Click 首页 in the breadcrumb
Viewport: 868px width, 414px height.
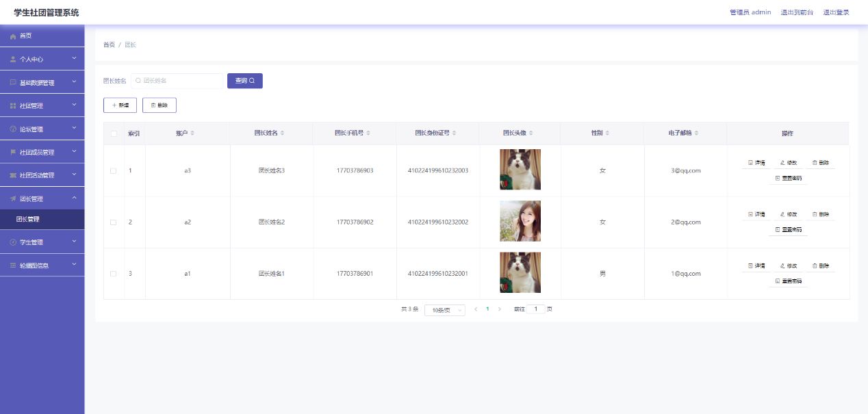click(x=109, y=44)
